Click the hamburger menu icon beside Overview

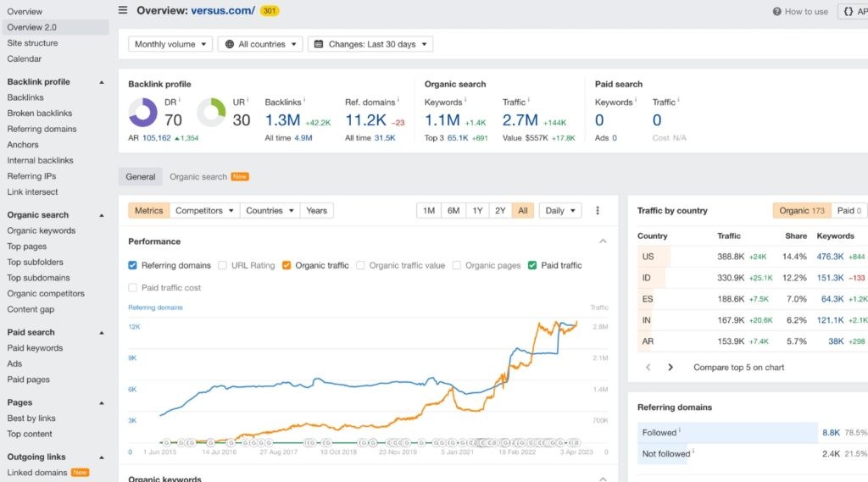tap(123, 10)
